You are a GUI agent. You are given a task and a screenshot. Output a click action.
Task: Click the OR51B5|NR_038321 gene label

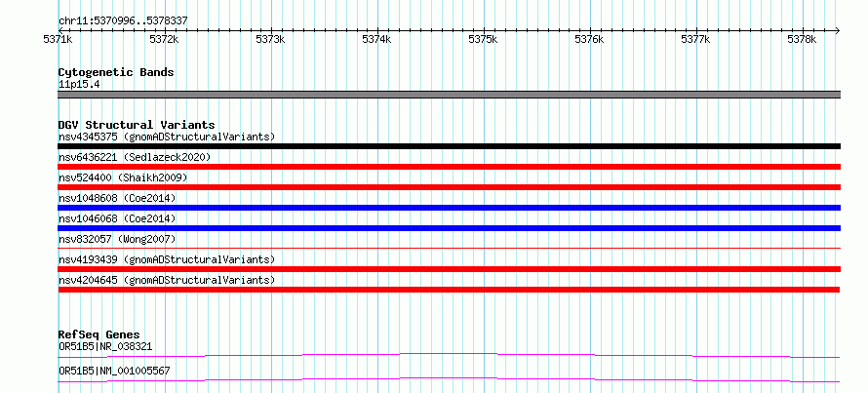tap(105, 346)
